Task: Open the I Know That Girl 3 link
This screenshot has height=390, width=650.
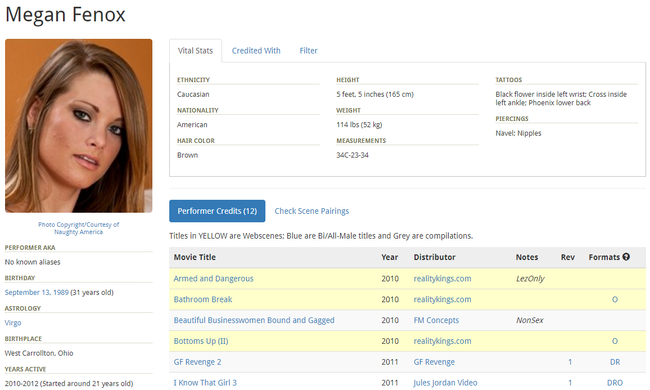Action: tap(205, 383)
